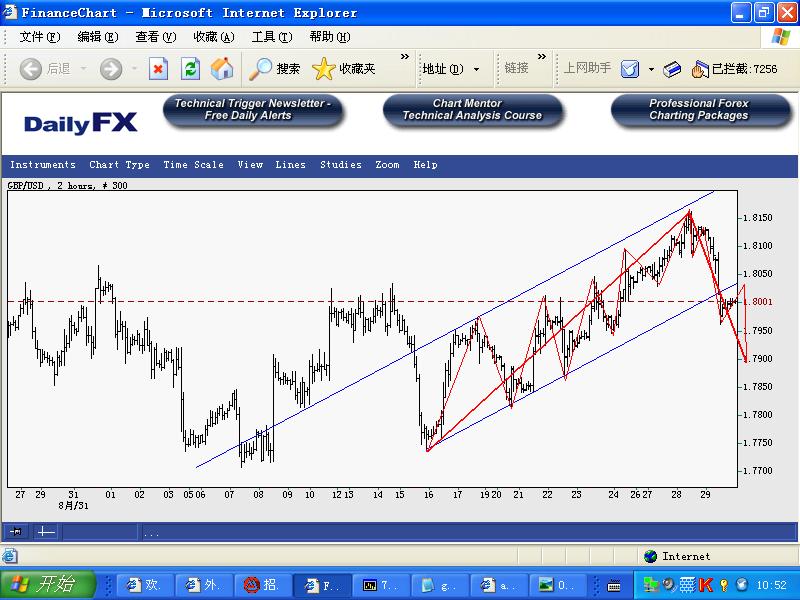
Task: Click the hand-shaped popup blocker icon
Action: point(700,69)
